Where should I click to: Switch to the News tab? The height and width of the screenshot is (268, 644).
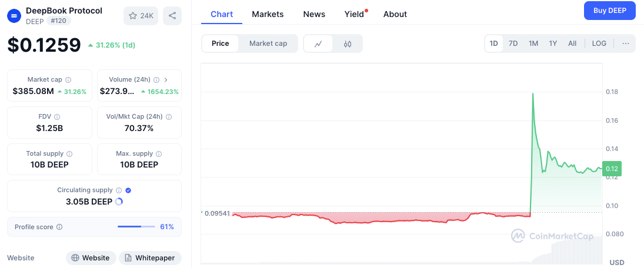coord(314,14)
